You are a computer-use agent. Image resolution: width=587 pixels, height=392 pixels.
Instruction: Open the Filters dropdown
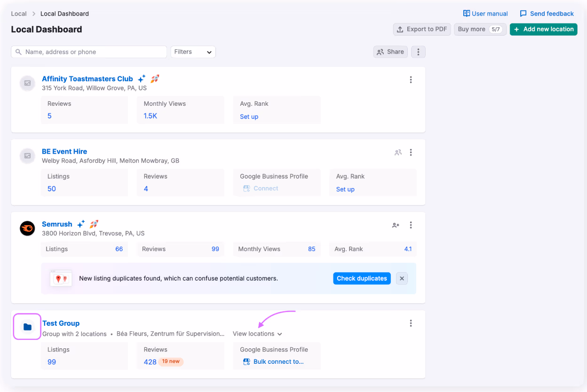click(193, 52)
